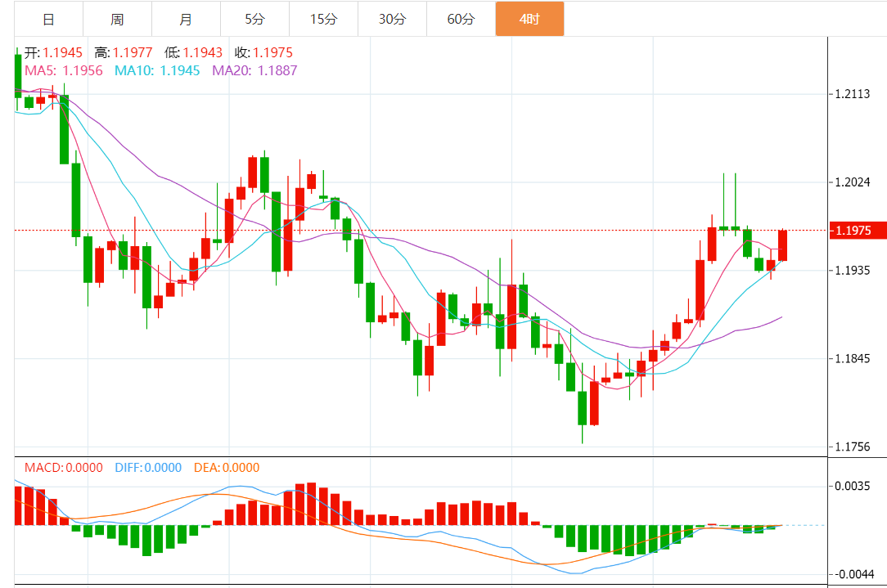
Task: Click the 开: 1.1945 open price value
Action: [53, 52]
